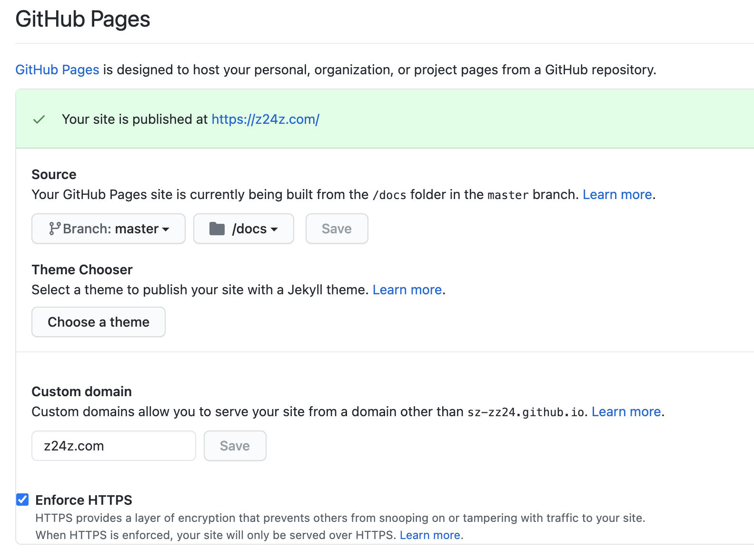The width and height of the screenshot is (754, 560).
Task: Click the GitHub Pages page title
Action: click(83, 20)
